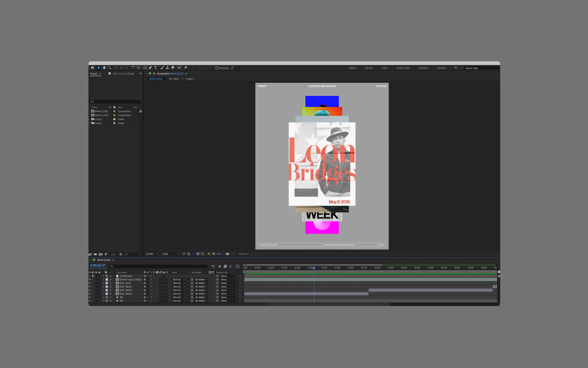The image size is (588, 368).
Task: Select the Brush tool
Action: pos(162,68)
